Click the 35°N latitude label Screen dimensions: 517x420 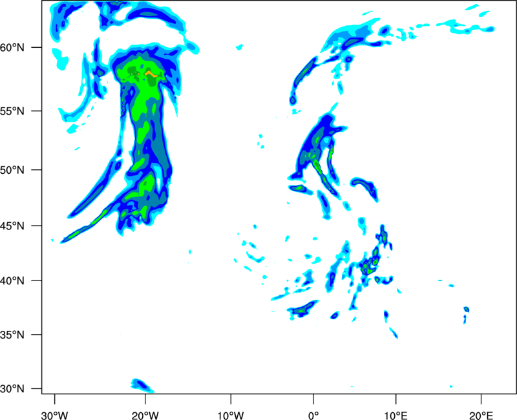pyautogui.click(x=12, y=335)
